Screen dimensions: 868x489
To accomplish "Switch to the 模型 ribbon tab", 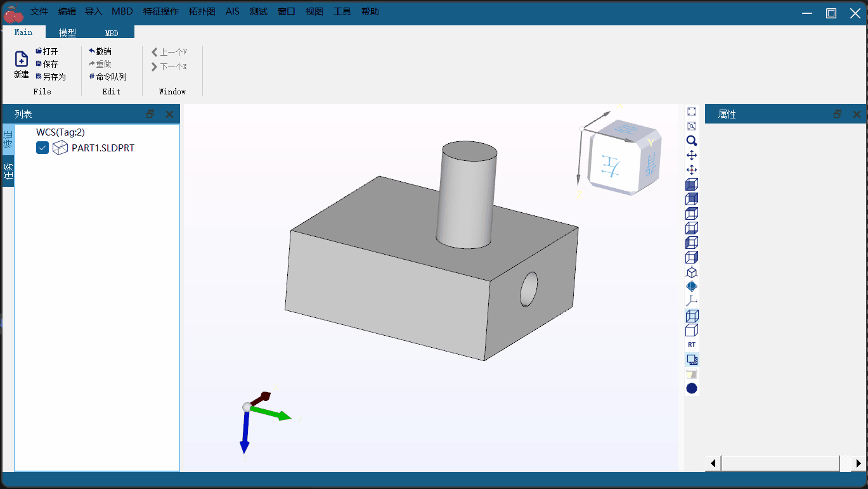I will [68, 33].
